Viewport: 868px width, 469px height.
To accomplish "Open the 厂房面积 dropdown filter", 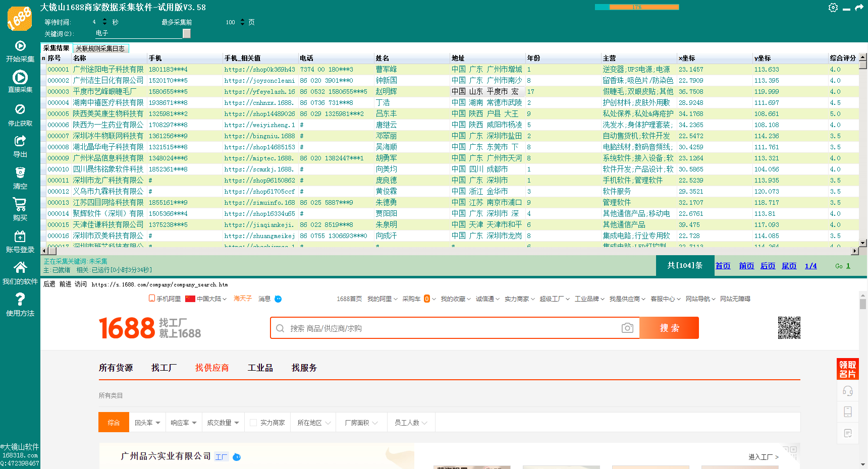I will click(x=361, y=423).
